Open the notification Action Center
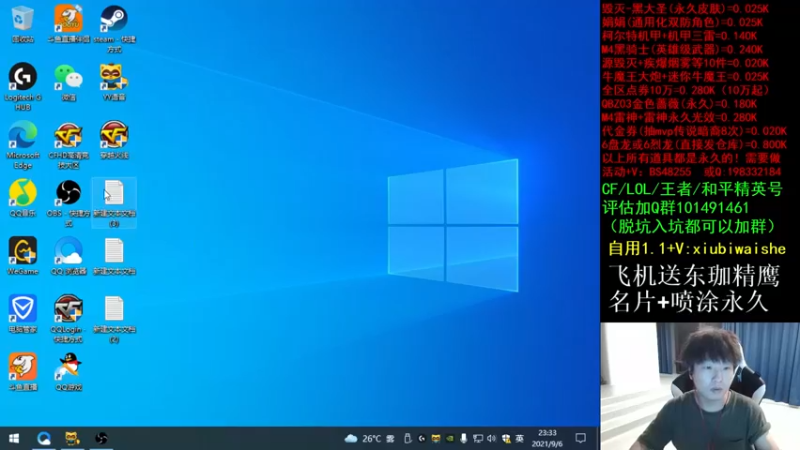This screenshot has width=800, height=450. (x=581, y=438)
